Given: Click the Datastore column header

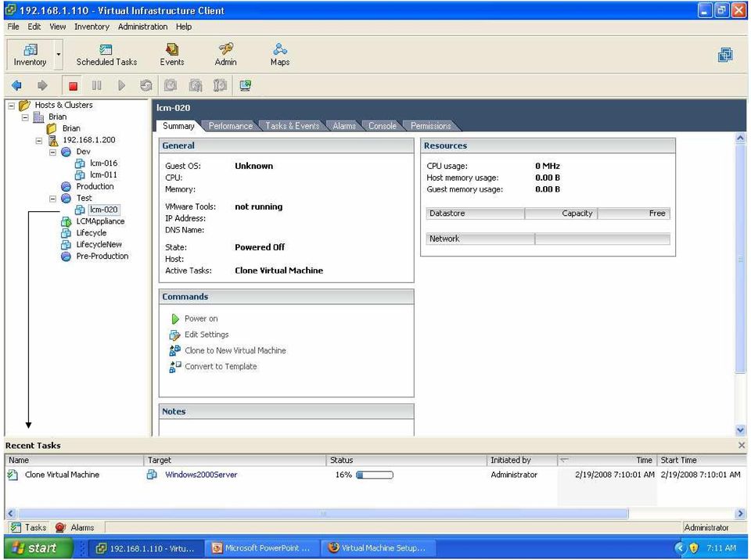Looking at the screenshot, I should pyautogui.click(x=475, y=214).
